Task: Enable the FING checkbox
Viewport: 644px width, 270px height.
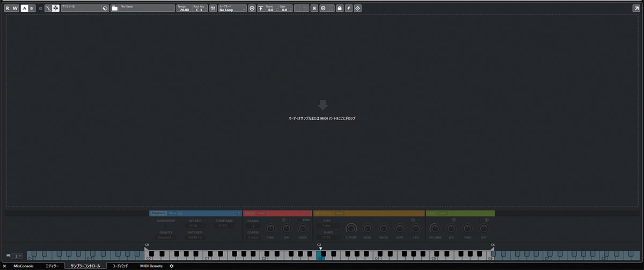Action: pos(299,220)
